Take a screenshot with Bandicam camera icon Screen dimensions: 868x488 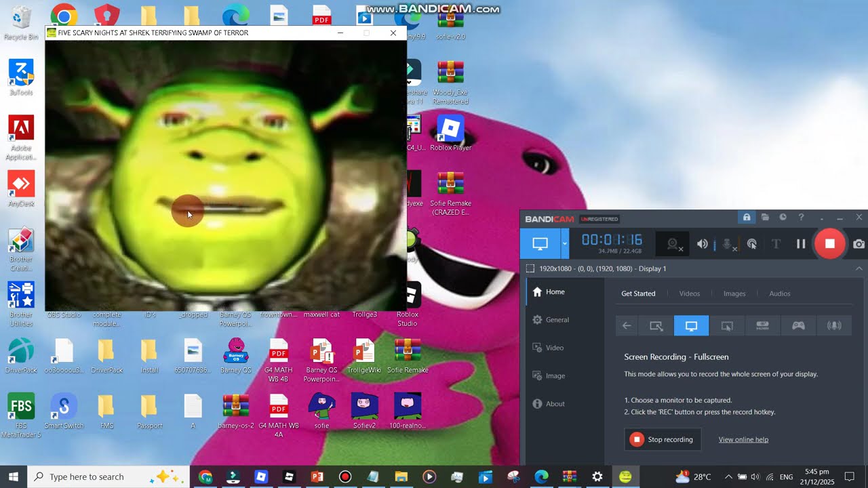[859, 244]
